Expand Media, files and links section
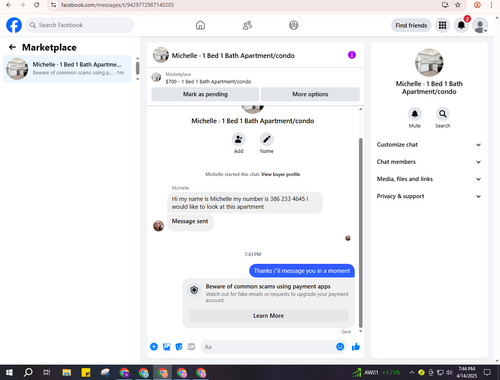 click(429, 179)
